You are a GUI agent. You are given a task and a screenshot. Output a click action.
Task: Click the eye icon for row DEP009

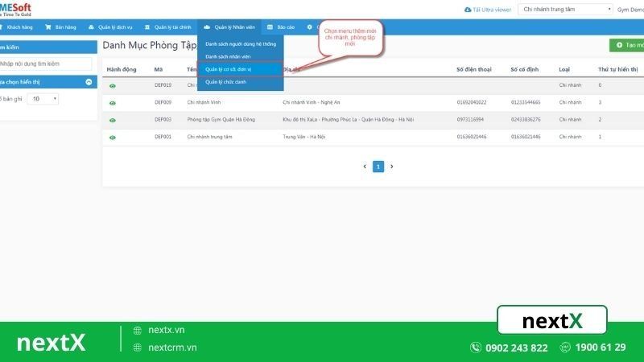click(x=113, y=103)
